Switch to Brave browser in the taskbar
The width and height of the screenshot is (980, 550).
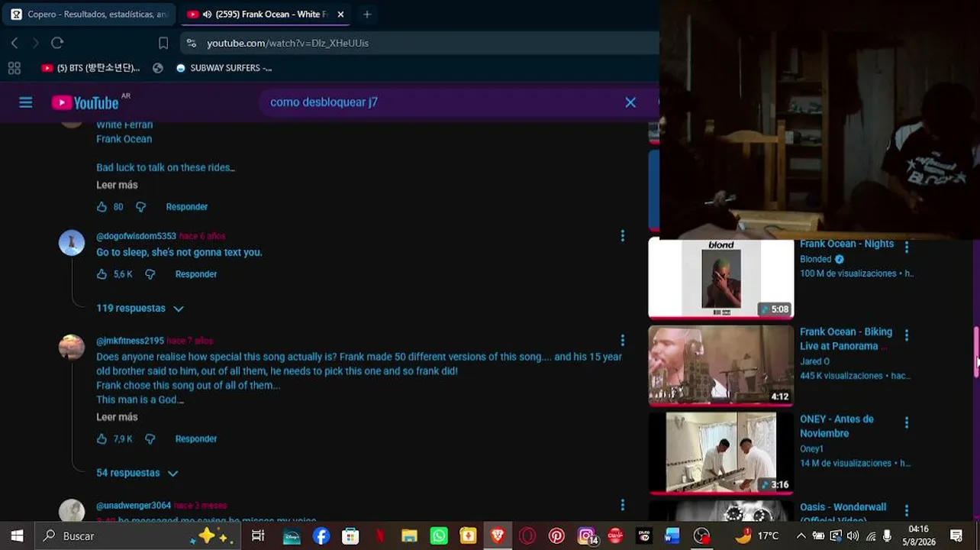498,536
